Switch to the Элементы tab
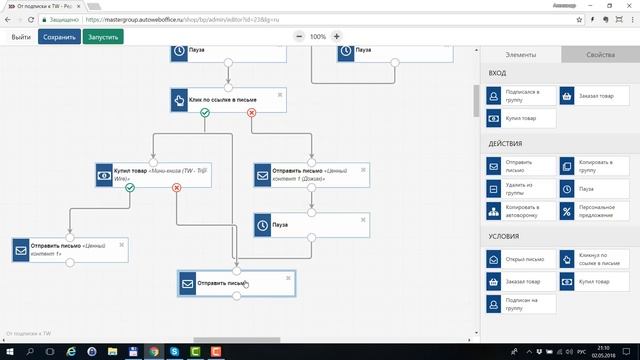 tap(521, 54)
